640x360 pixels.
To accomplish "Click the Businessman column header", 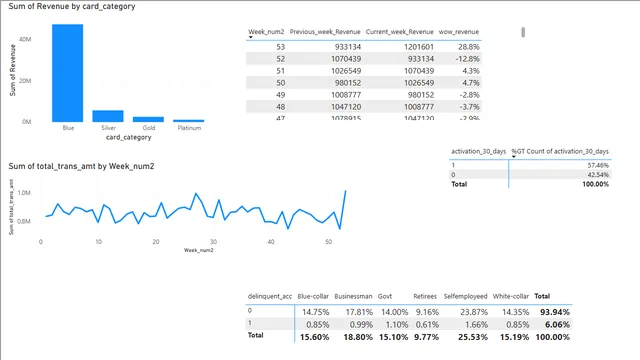I will pos(353,296).
